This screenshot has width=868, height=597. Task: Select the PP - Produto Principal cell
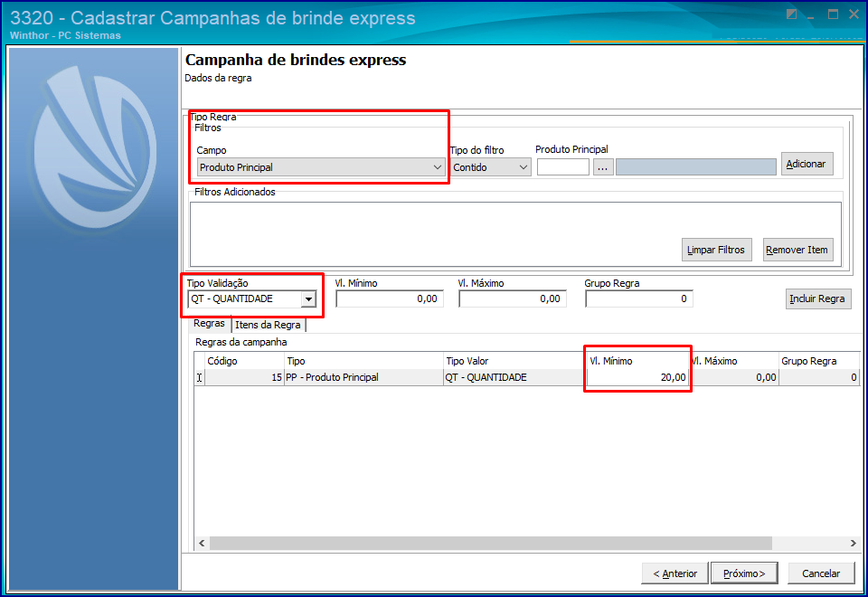[x=363, y=378]
